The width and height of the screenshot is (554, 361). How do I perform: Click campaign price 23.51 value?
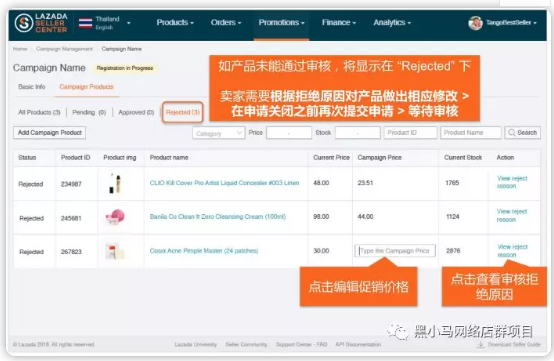365,183
